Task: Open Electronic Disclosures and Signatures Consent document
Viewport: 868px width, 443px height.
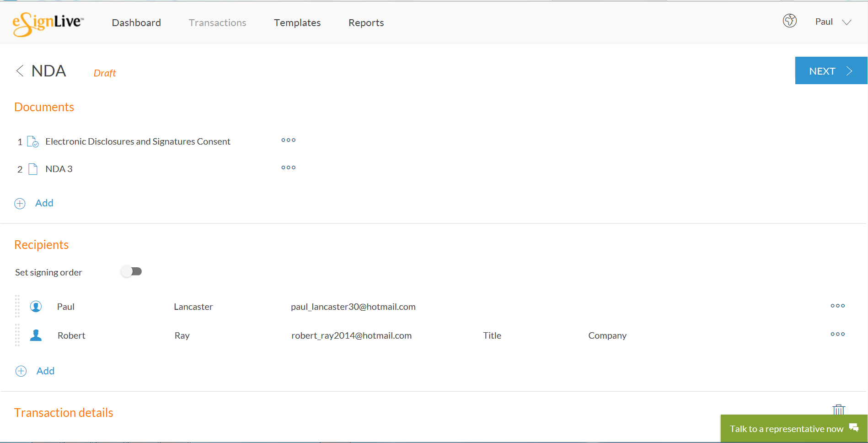Action: [x=138, y=141]
